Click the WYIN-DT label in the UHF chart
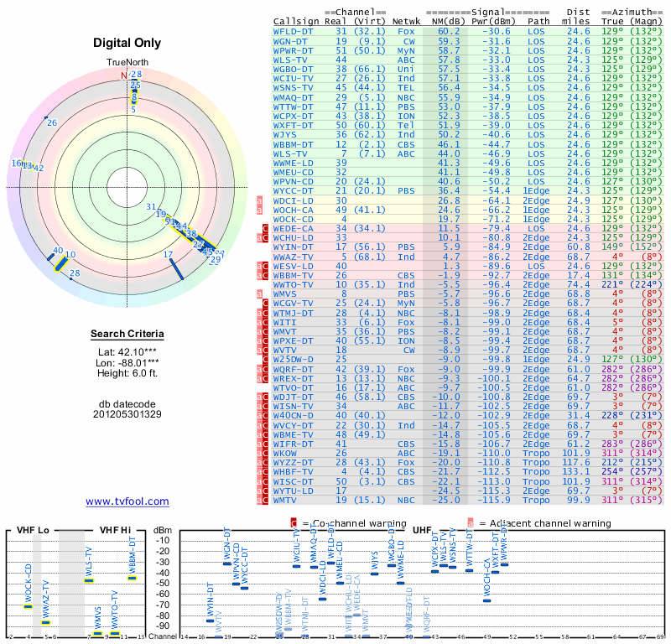The width and height of the screenshot is (671, 644). 211,600
